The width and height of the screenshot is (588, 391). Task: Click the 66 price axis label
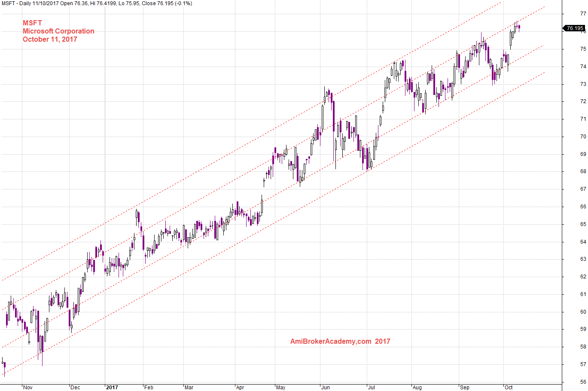tap(583, 207)
